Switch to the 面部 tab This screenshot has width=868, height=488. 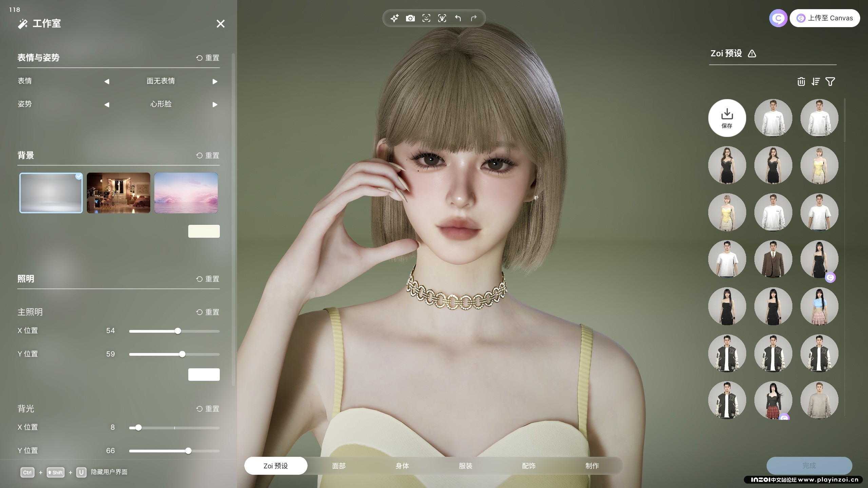[x=339, y=466]
